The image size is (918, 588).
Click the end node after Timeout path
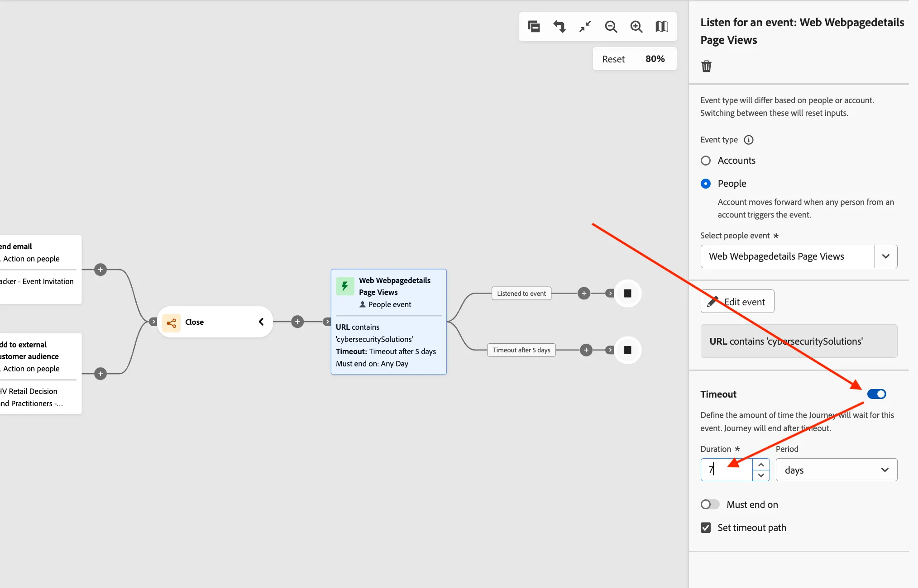pos(628,350)
